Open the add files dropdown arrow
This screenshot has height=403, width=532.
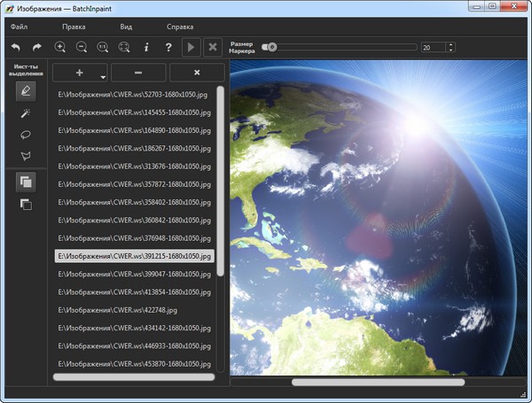103,77
